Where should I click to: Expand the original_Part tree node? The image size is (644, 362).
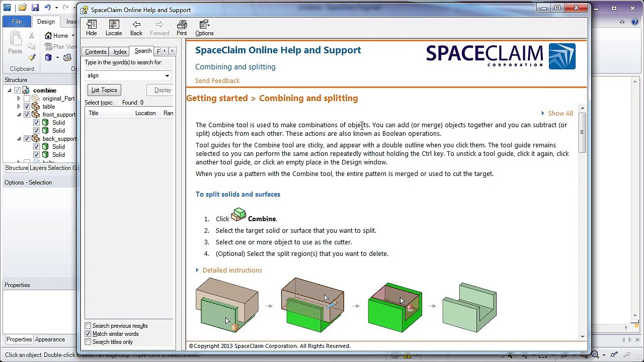(x=19, y=99)
